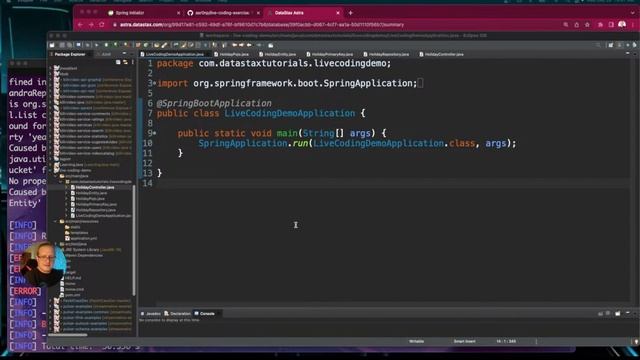The width and height of the screenshot is (640, 360).
Task: Expand HolidayPojo.java node arrow
Action: coord(67,199)
